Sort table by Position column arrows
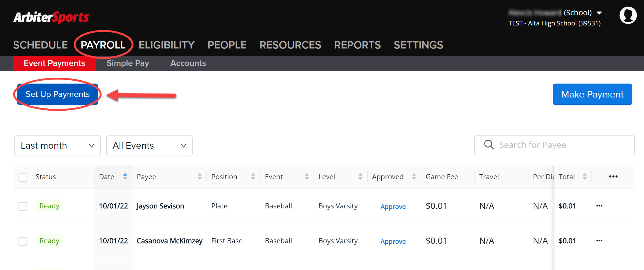This screenshot has height=270, width=644. [253, 177]
